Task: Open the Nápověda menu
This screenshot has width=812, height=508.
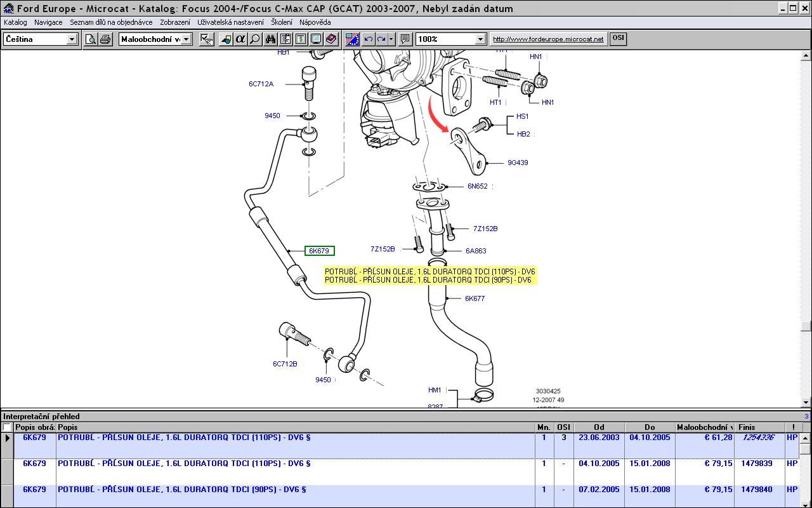Action: point(315,22)
